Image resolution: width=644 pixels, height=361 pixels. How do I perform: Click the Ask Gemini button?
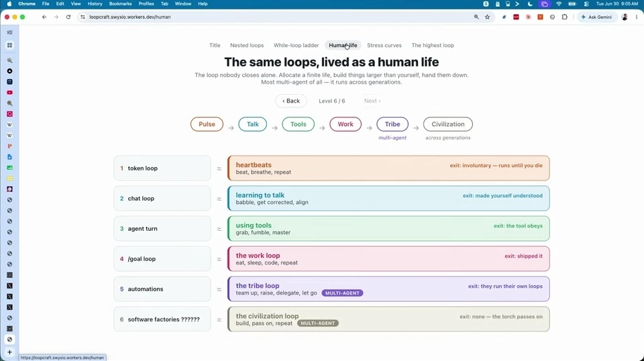tap(597, 17)
